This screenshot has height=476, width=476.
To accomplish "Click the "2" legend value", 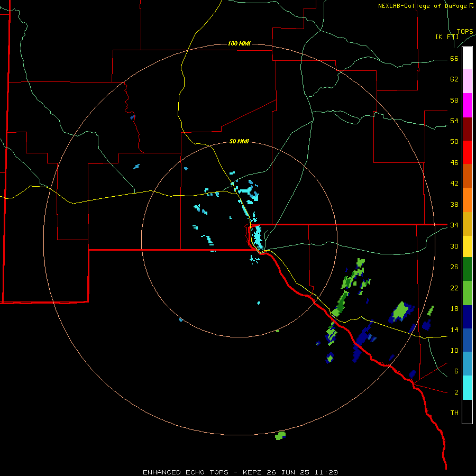I will click(456, 392).
